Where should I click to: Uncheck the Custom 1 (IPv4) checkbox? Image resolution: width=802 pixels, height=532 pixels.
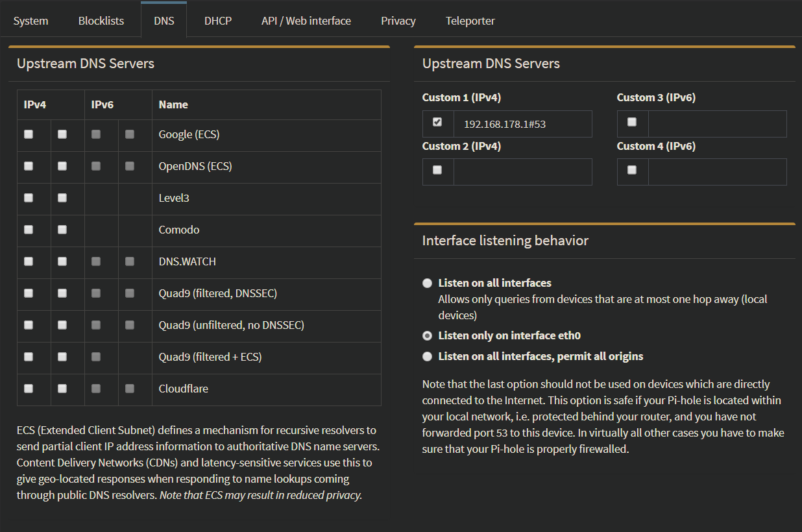pyautogui.click(x=437, y=122)
